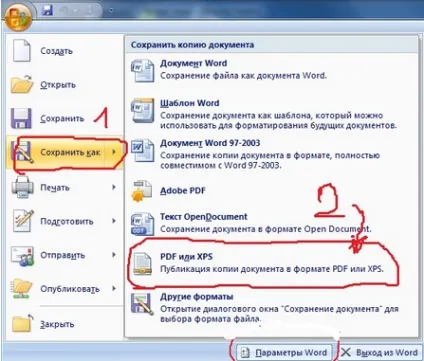Click the Шаблон Word template icon
The height and width of the screenshot is (361, 424).
[x=143, y=110]
